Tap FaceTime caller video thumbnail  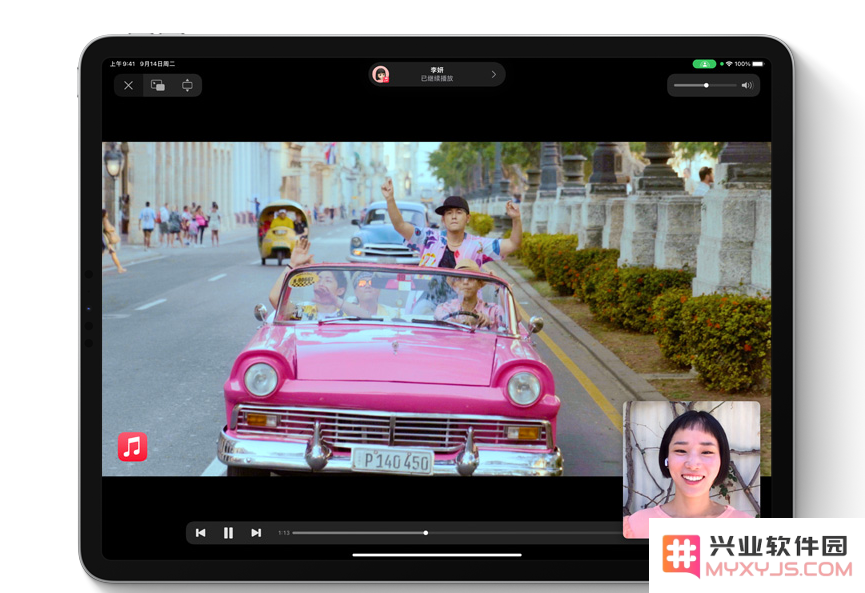[x=691, y=469]
